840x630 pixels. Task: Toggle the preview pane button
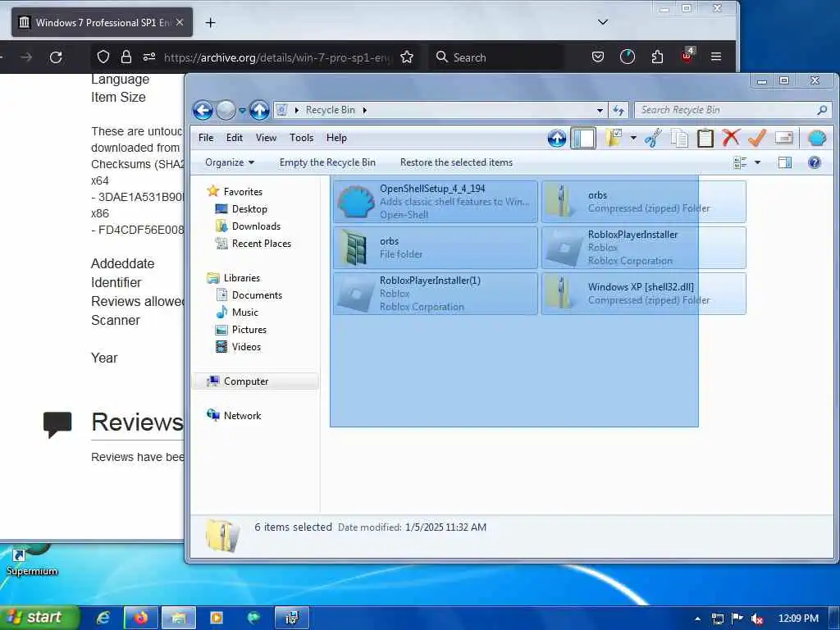pyautogui.click(x=785, y=162)
